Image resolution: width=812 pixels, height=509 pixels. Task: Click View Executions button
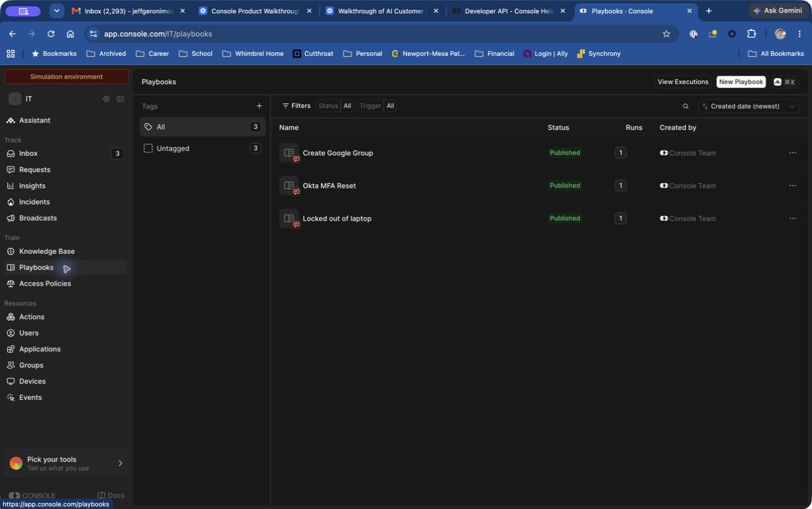[683, 82]
